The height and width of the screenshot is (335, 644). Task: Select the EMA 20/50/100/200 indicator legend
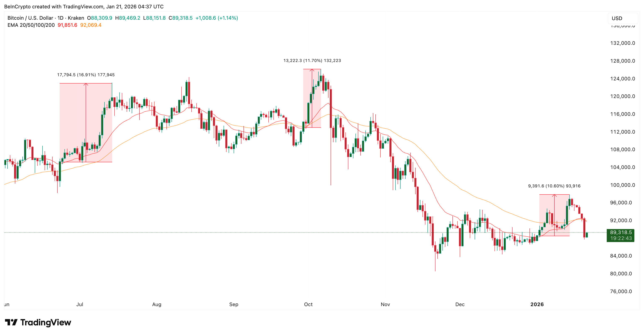pyautogui.click(x=31, y=25)
